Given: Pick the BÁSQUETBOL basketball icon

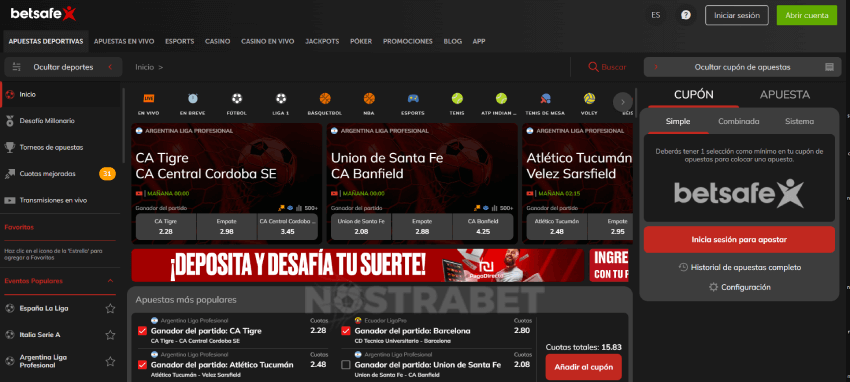Looking at the screenshot, I should tap(325, 99).
